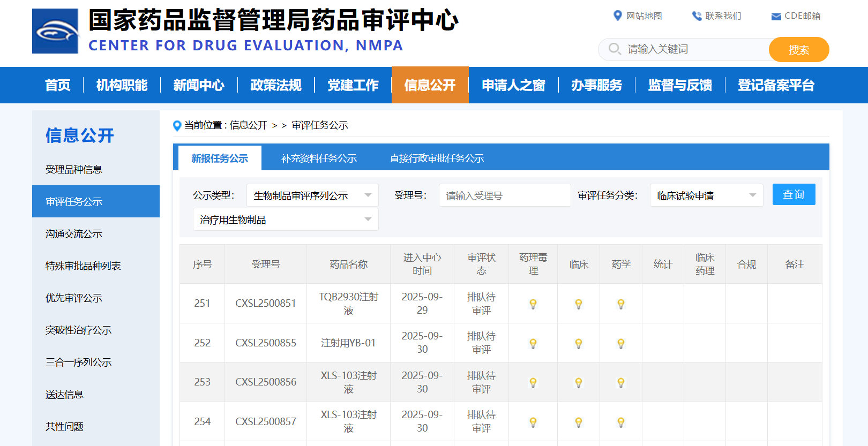This screenshot has width=868, height=446.
Task: Click the contact us phone icon
Action: [x=697, y=16]
